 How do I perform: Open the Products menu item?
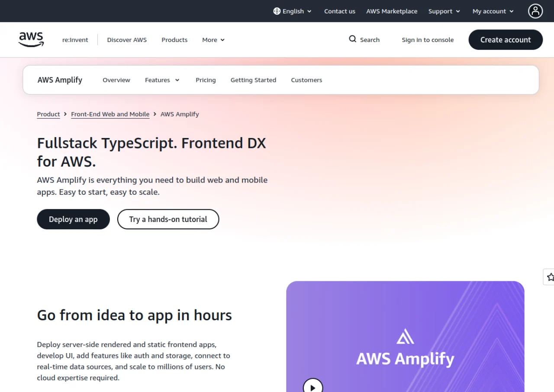[174, 40]
